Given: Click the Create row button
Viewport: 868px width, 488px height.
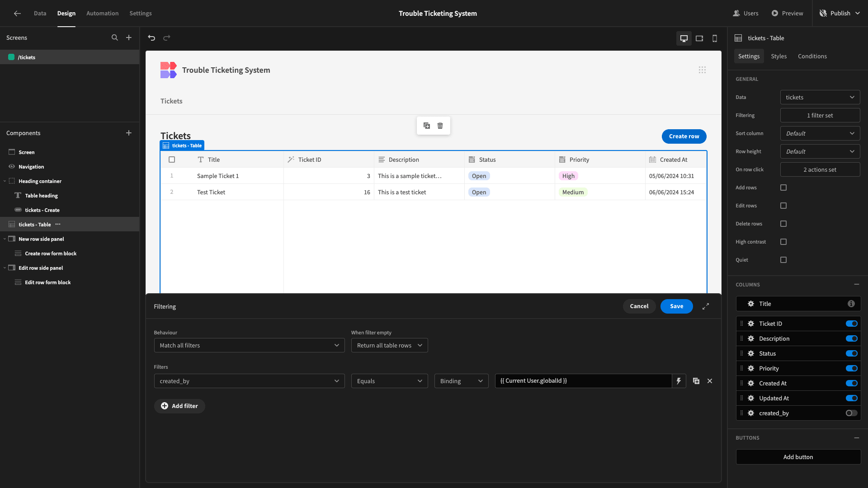Looking at the screenshot, I should (x=684, y=136).
